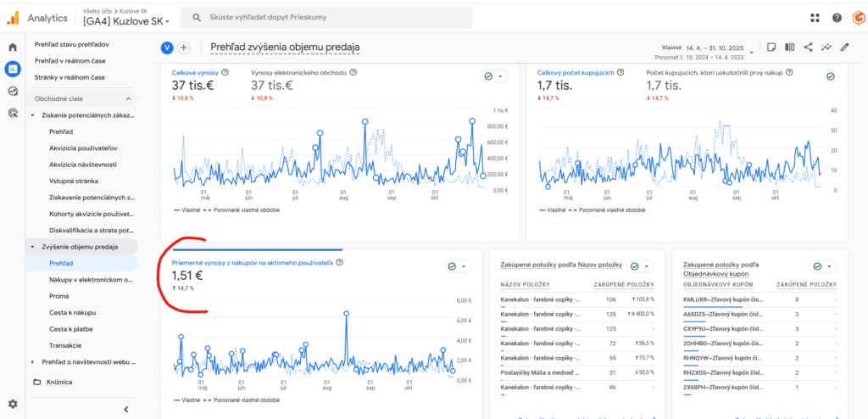Image resolution: width=868 pixels, height=419 pixels.
Task: Click the add comparison plus button
Action: pyautogui.click(x=184, y=48)
